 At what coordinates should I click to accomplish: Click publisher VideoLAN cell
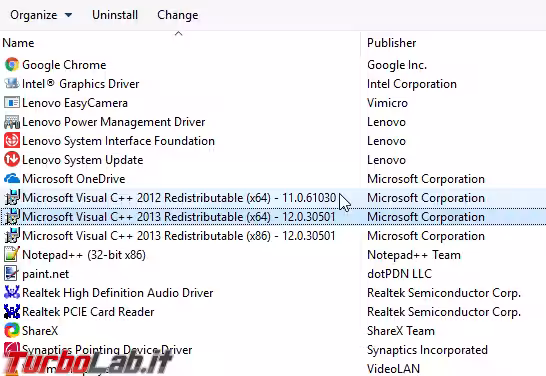click(x=393, y=368)
